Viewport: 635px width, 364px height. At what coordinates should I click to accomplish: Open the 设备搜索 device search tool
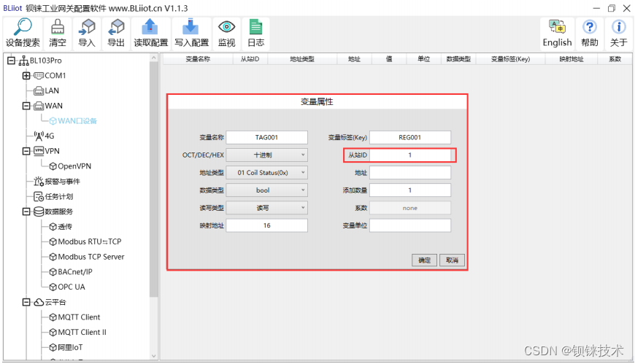tap(23, 34)
